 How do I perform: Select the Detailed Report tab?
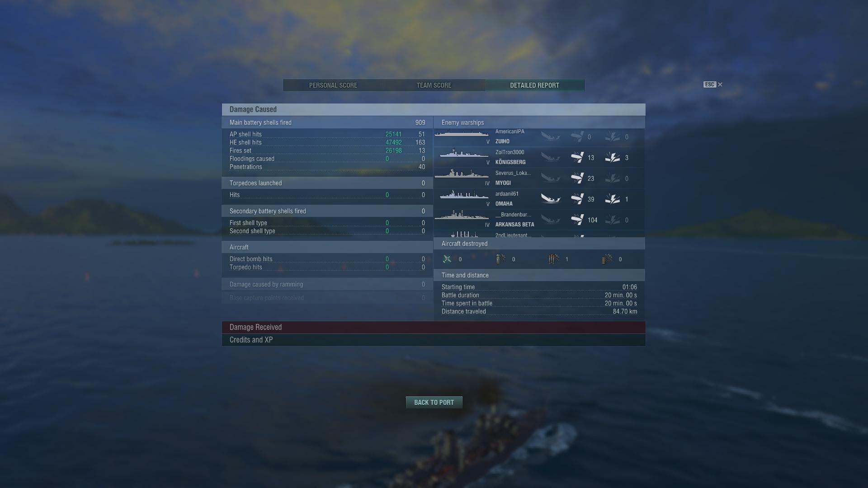coord(535,85)
